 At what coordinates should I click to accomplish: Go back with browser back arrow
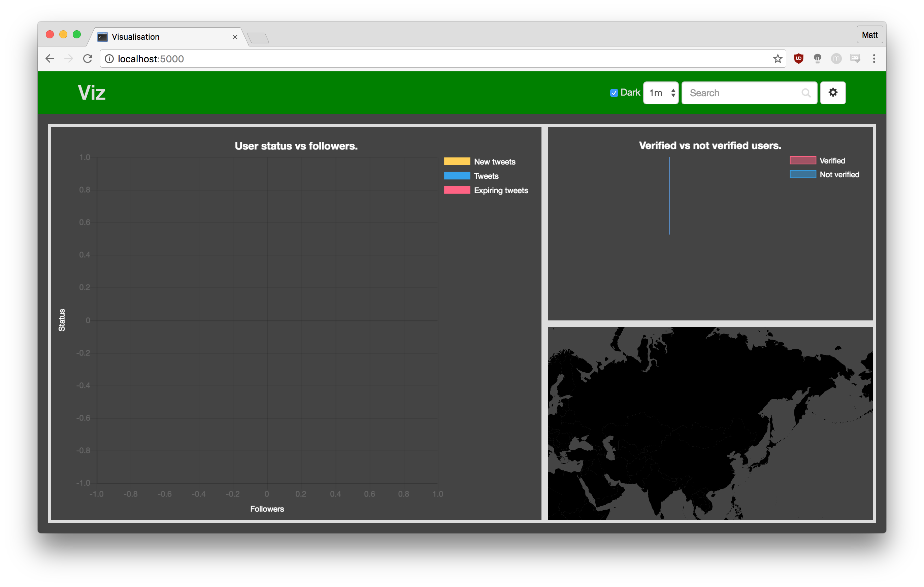click(x=50, y=58)
